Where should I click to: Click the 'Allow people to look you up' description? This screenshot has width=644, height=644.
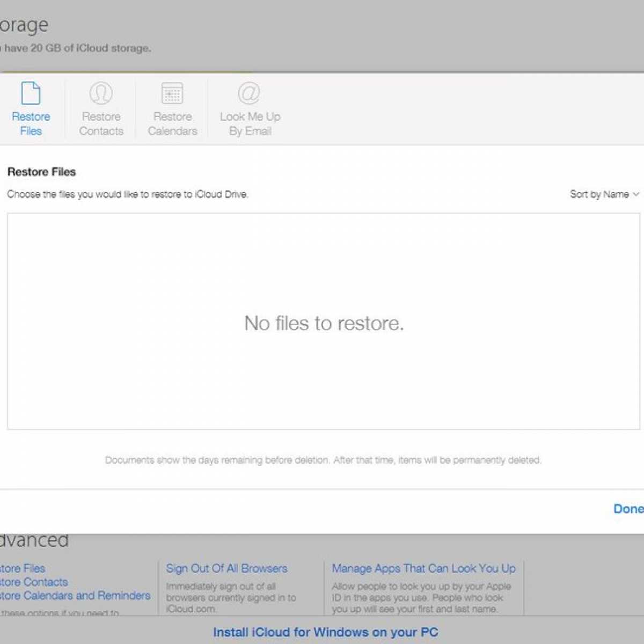point(421,598)
